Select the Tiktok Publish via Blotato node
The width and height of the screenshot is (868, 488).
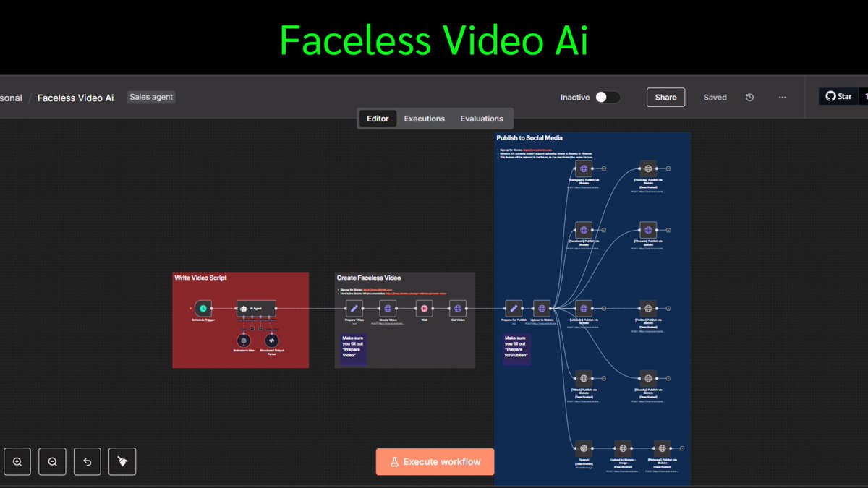[584, 378]
